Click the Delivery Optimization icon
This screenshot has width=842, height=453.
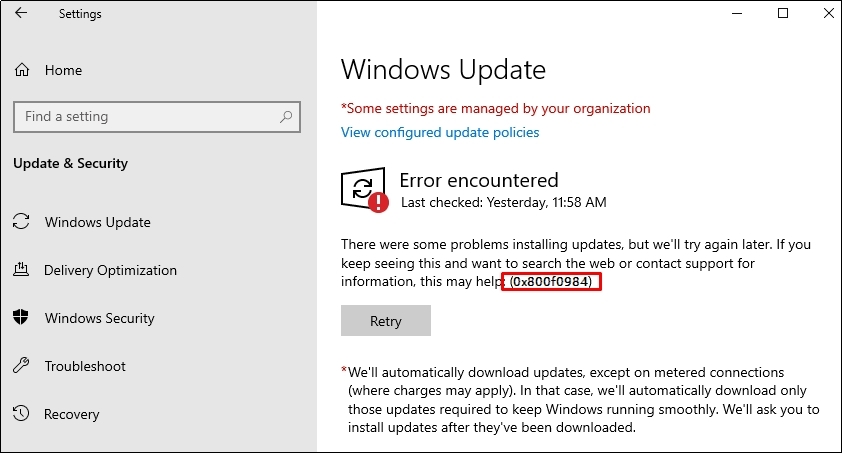pos(21,269)
